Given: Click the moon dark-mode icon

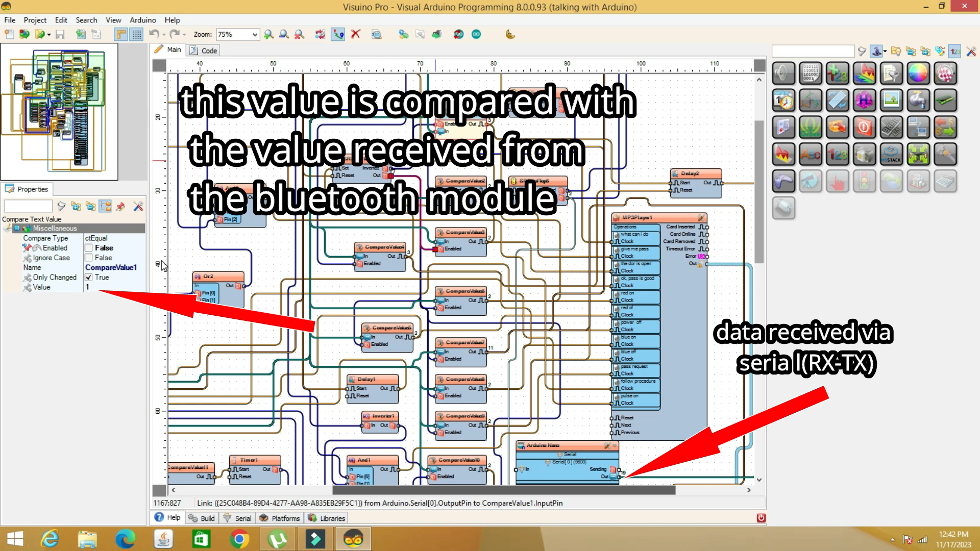Looking at the screenshot, I should (x=510, y=35).
